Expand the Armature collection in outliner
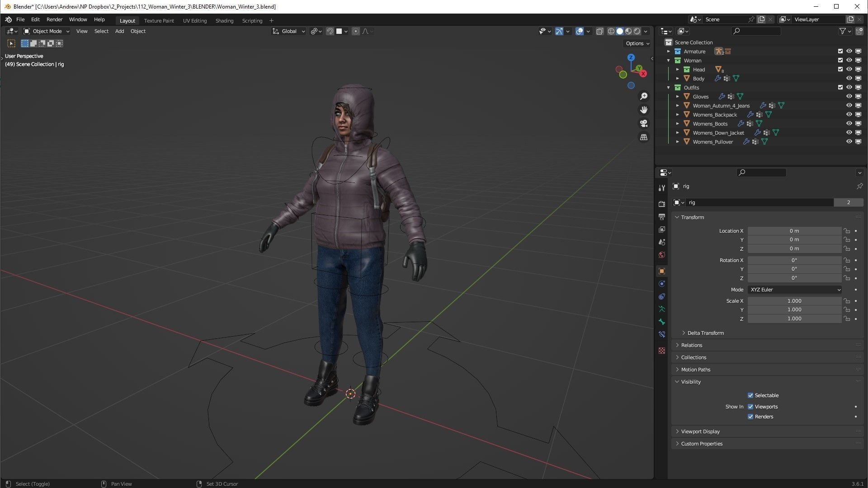The width and height of the screenshot is (868, 488). click(669, 52)
